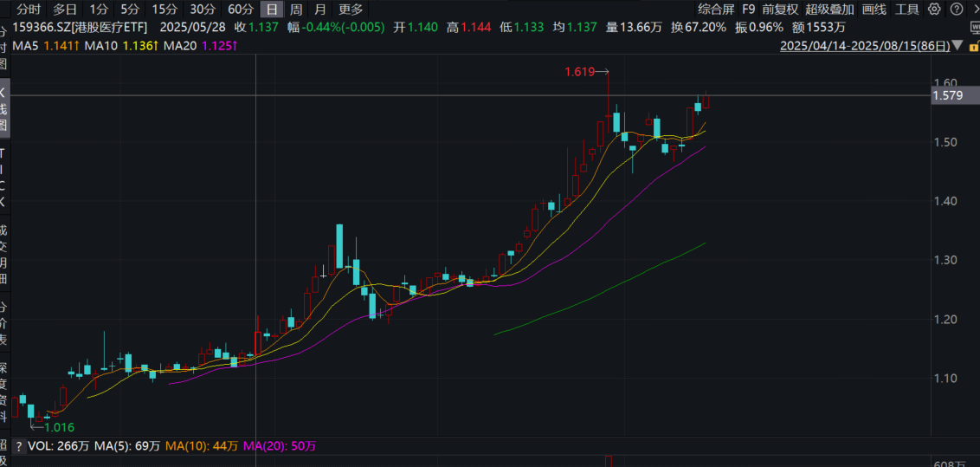This screenshot has width=980, height=467.
Task: Open the 2025/04/14-2025/08/15 date range link
Action: 865,46
